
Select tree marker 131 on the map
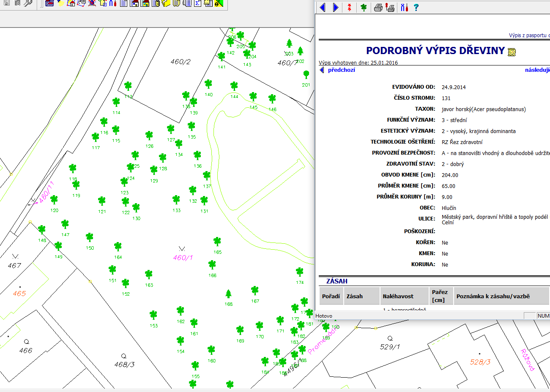click(x=204, y=200)
